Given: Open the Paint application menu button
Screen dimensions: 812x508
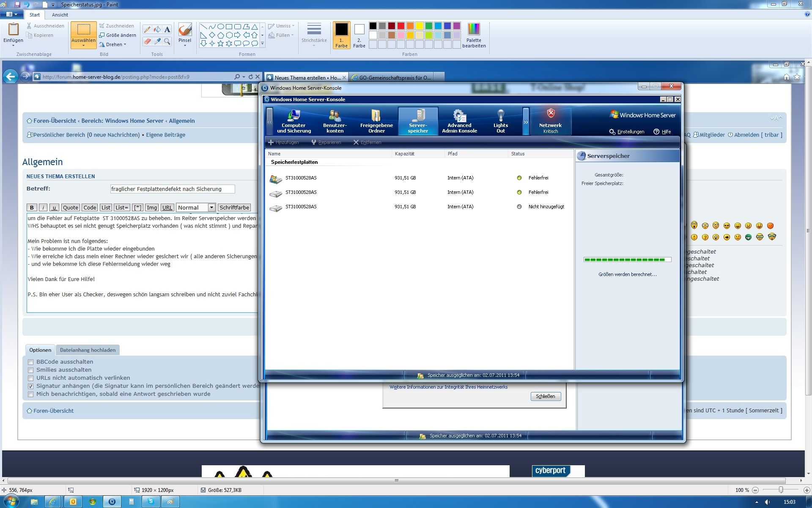Looking at the screenshot, I should (x=11, y=14).
